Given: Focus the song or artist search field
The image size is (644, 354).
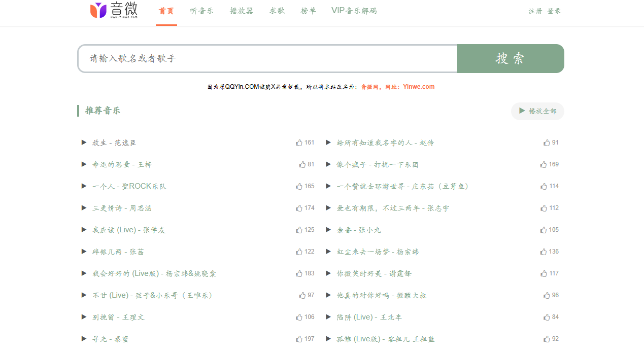Looking at the screenshot, I should [x=267, y=58].
